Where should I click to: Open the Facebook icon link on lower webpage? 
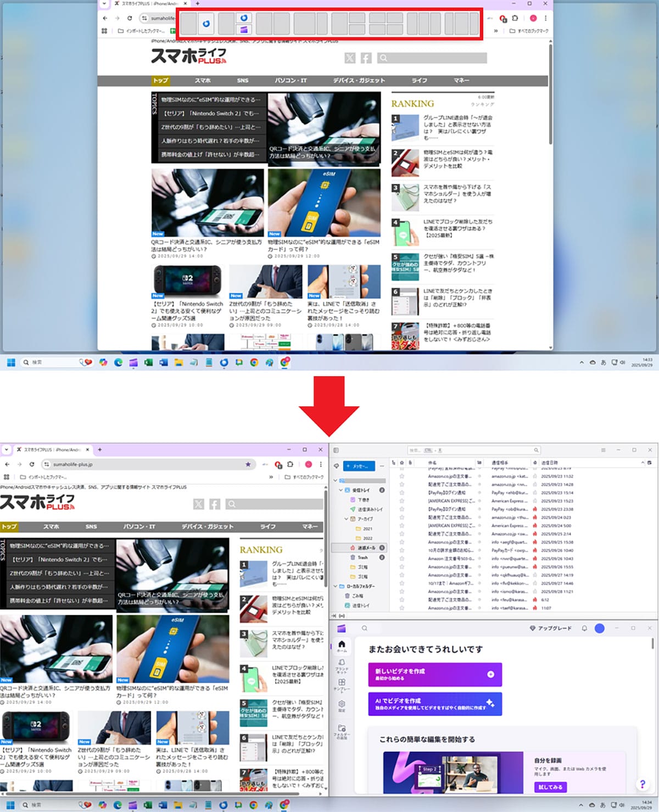pyautogui.click(x=215, y=504)
